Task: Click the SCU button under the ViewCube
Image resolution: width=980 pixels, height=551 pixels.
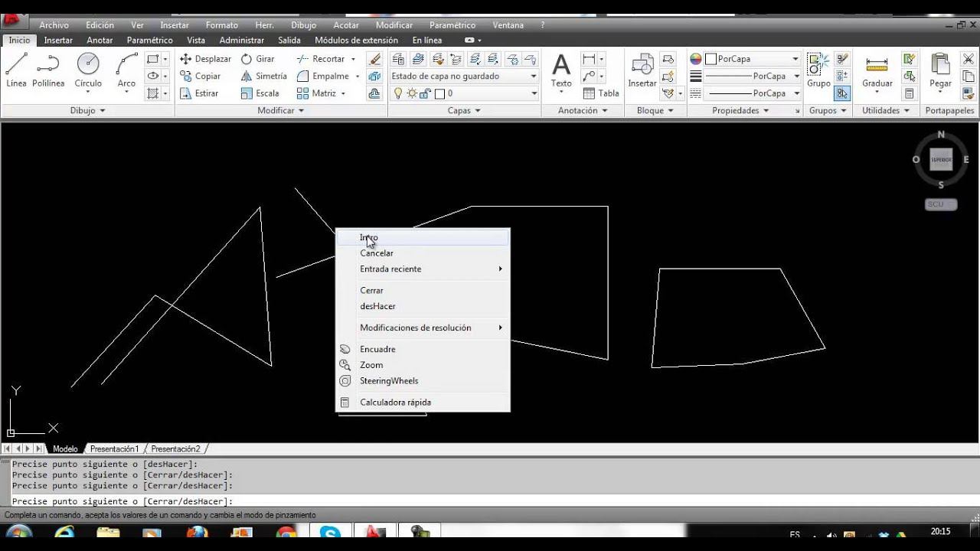Action: point(940,204)
